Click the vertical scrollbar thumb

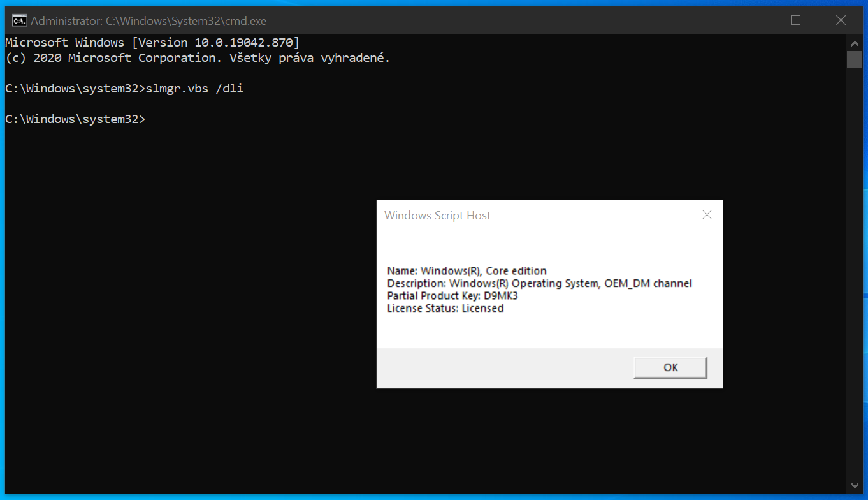(x=855, y=59)
